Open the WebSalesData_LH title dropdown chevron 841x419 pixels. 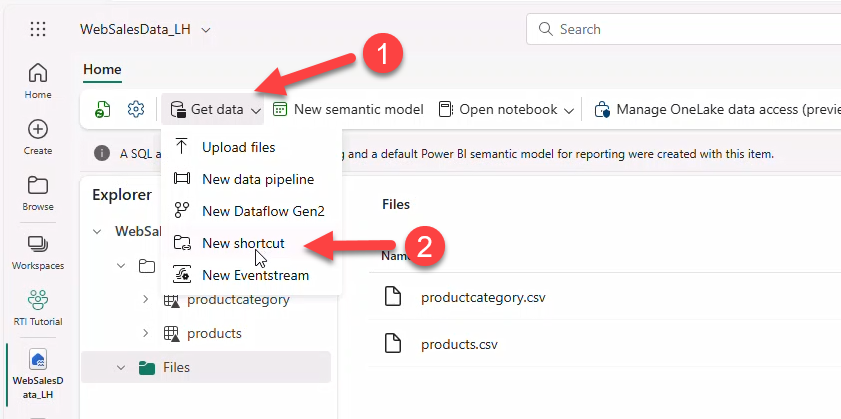tap(206, 30)
